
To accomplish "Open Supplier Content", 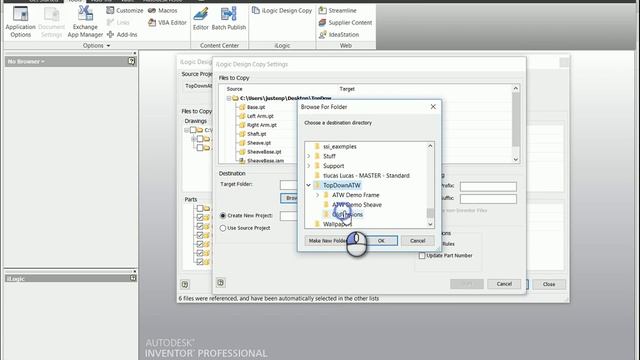I will (345, 22).
